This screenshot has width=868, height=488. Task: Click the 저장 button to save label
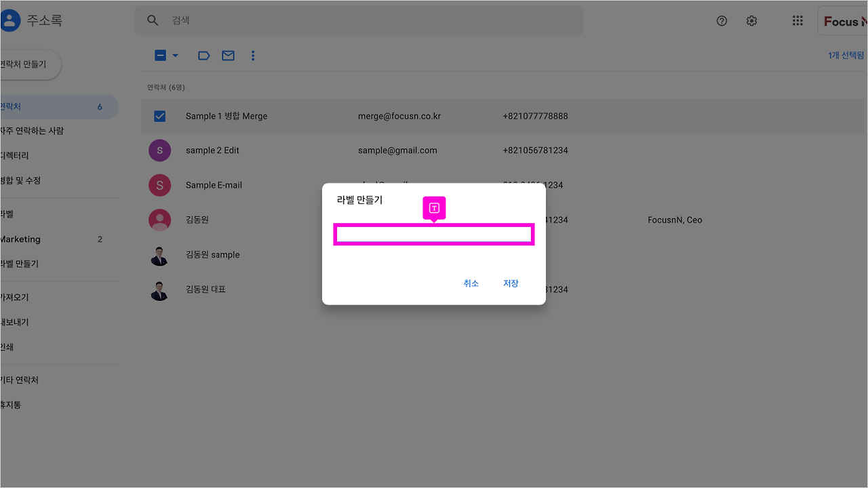pyautogui.click(x=511, y=283)
